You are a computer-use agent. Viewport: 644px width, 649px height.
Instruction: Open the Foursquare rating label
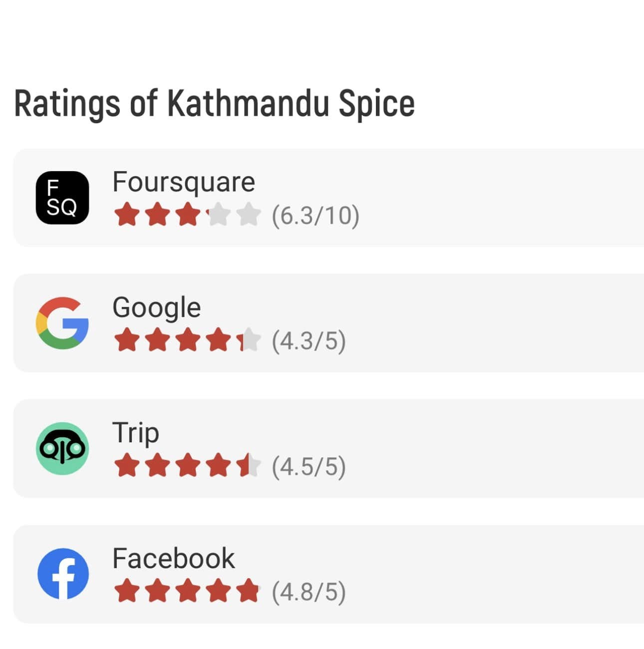184,182
